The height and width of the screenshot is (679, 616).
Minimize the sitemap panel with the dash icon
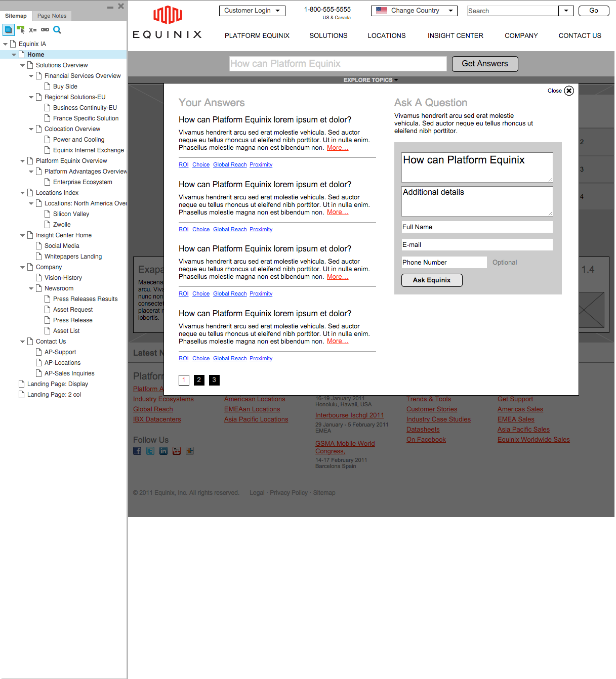pos(110,7)
